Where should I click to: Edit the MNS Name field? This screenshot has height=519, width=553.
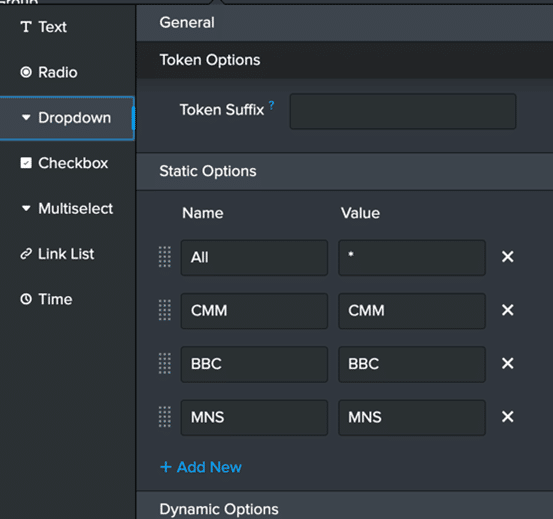(254, 417)
